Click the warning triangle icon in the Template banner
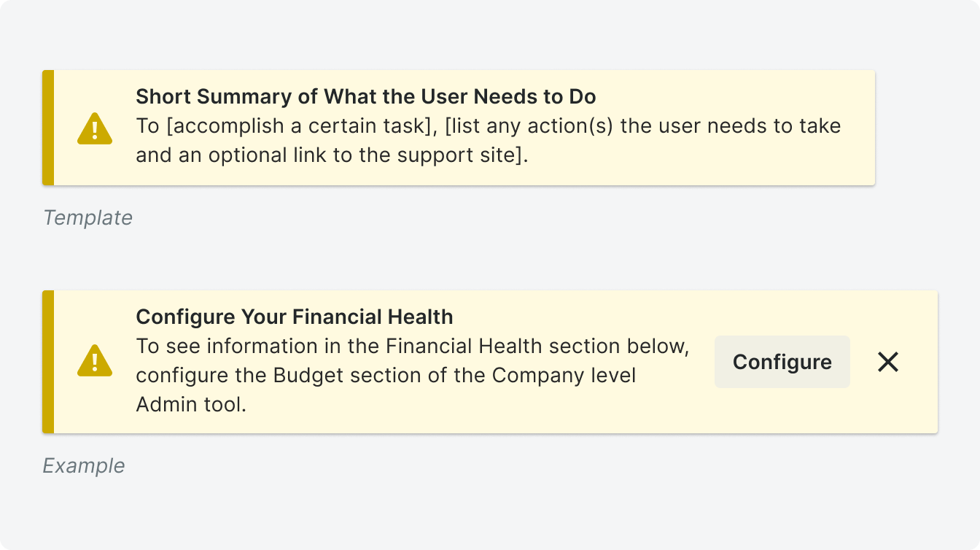The height and width of the screenshot is (550, 980). [95, 128]
